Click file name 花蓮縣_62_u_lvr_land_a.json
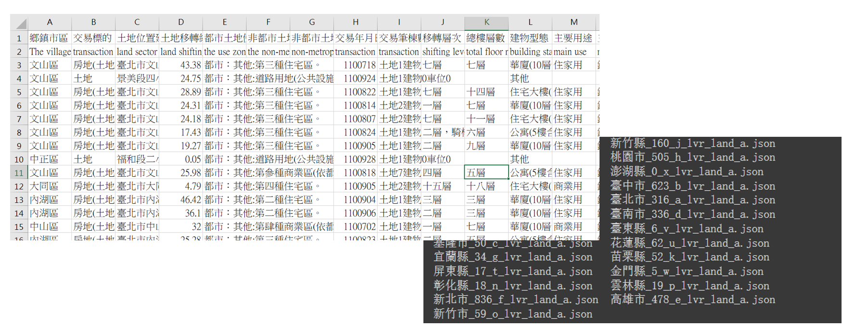 click(x=690, y=244)
